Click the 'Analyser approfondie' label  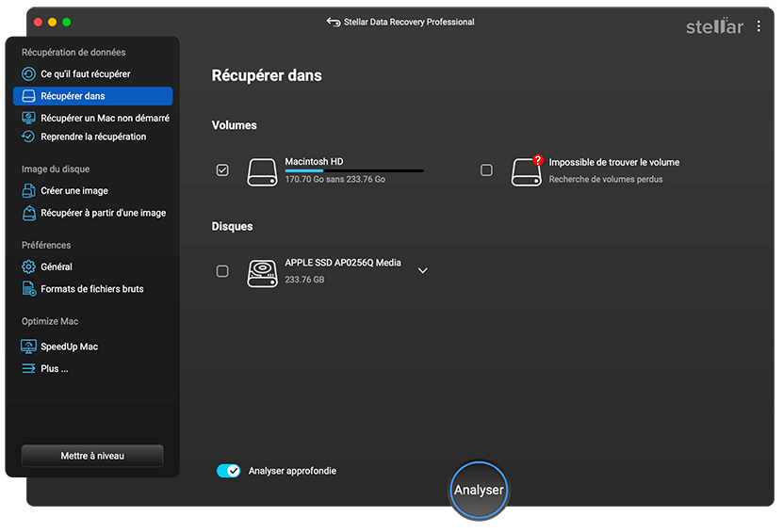(x=292, y=471)
